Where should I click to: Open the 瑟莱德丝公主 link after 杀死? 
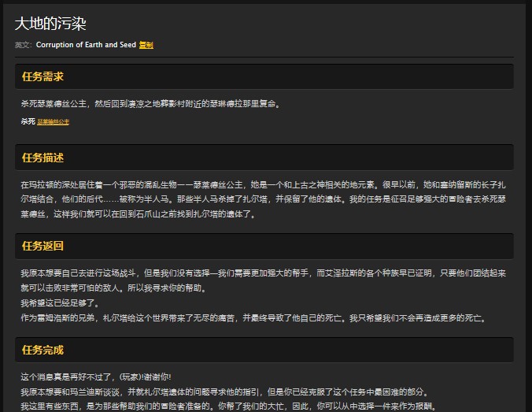pos(53,122)
